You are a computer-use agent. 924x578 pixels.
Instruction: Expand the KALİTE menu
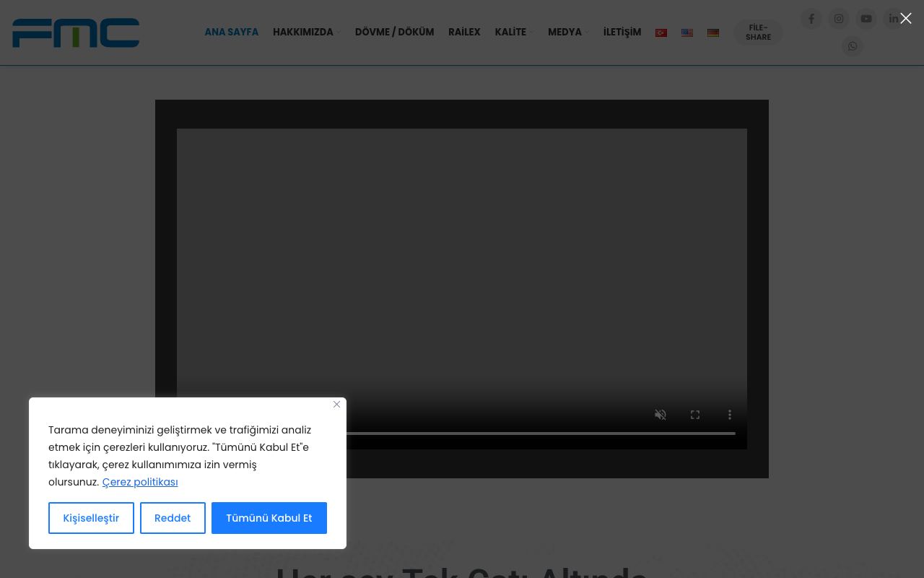(514, 33)
